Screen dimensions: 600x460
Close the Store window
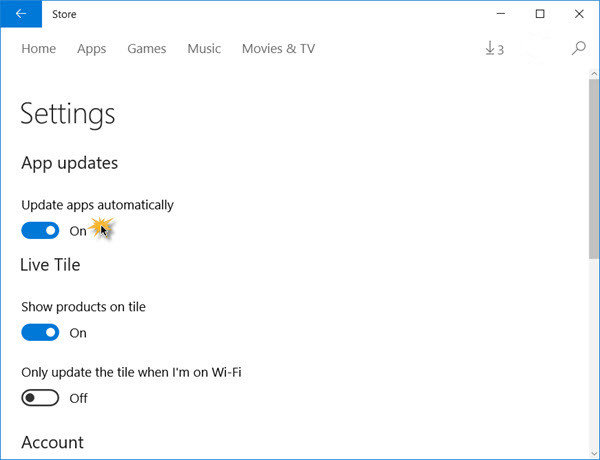click(x=579, y=14)
